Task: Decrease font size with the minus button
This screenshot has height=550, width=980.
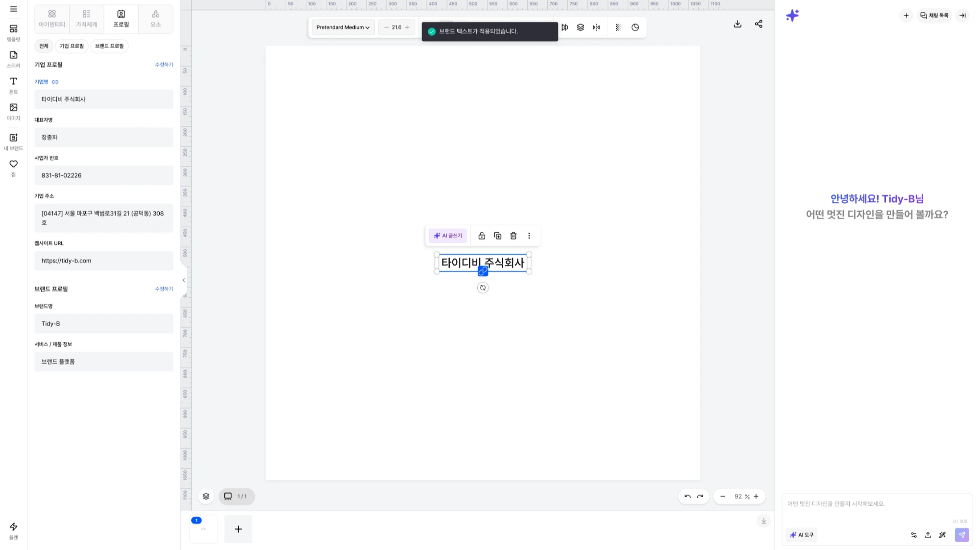Action: click(x=386, y=27)
